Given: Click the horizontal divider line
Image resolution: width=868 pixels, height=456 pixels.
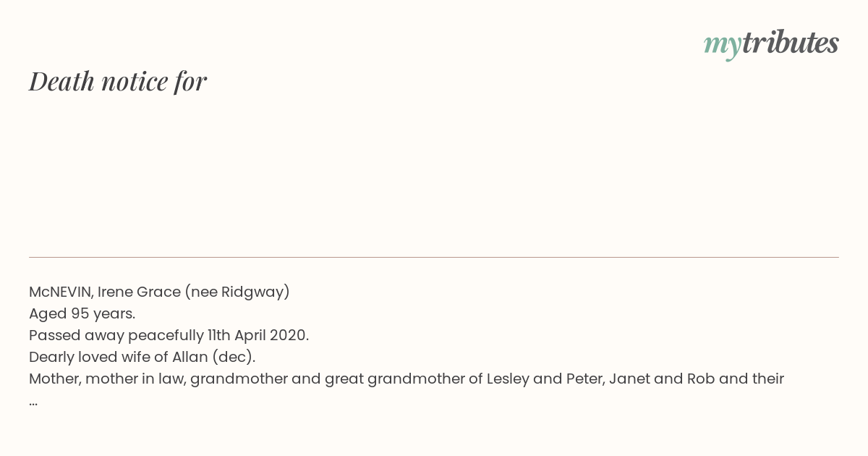Looking at the screenshot, I should pyautogui.click(x=434, y=257).
